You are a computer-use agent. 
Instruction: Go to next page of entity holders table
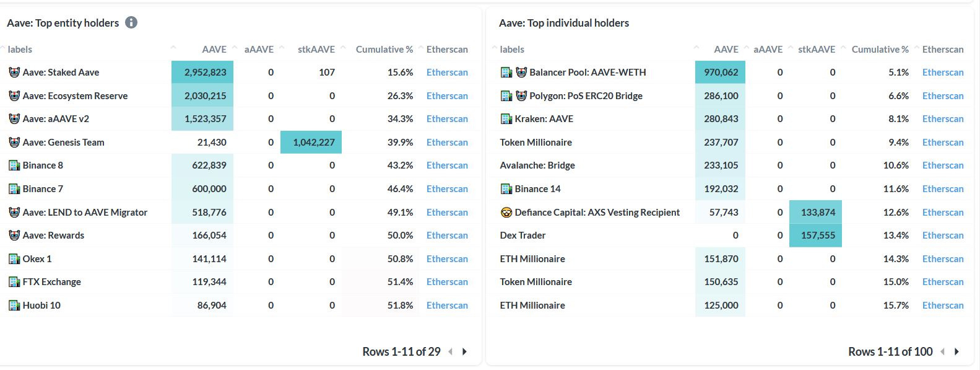(464, 351)
